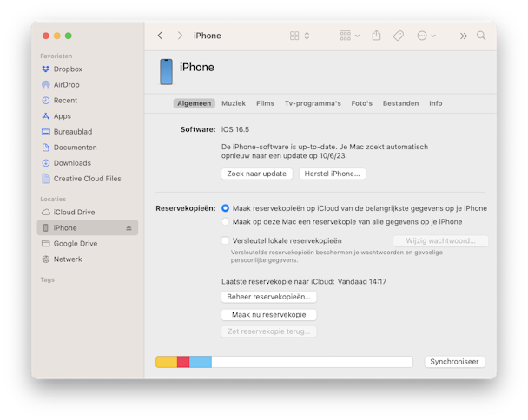Image resolution: width=528 pixels, height=420 pixels.
Task: Click Beheer reservekopieën... button
Action: pyautogui.click(x=268, y=297)
